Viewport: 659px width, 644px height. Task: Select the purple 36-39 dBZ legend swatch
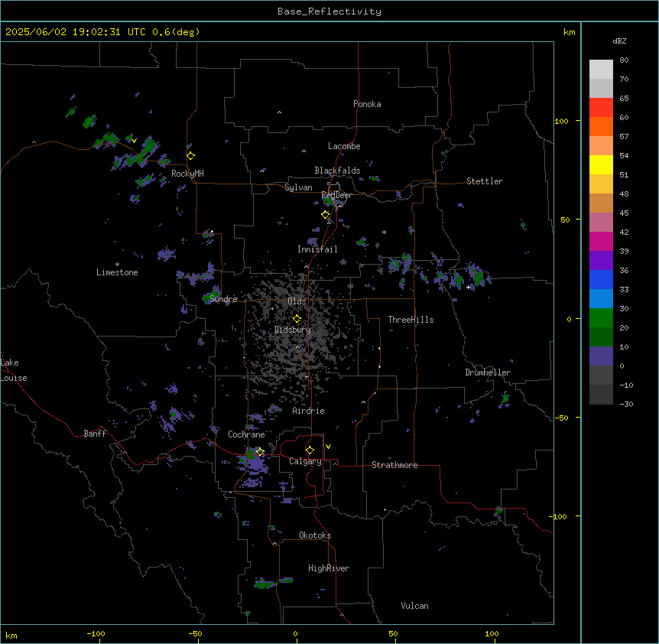(601, 261)
